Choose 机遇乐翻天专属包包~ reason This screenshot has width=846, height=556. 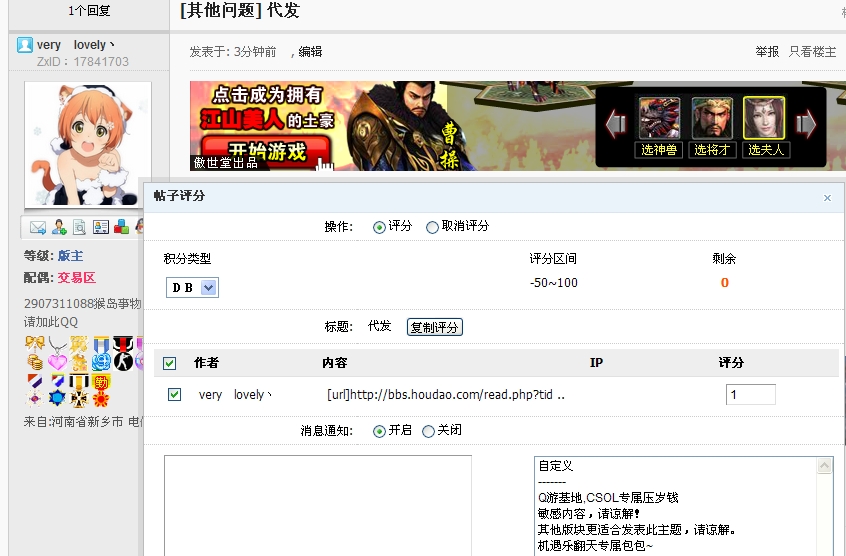595,546
